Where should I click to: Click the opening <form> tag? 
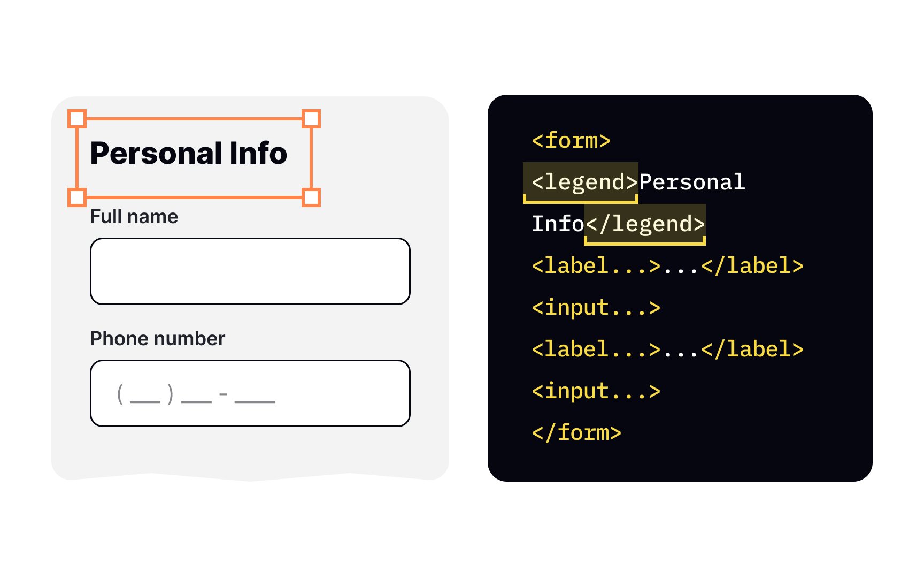pyautogui.click(x=571, y=141)
